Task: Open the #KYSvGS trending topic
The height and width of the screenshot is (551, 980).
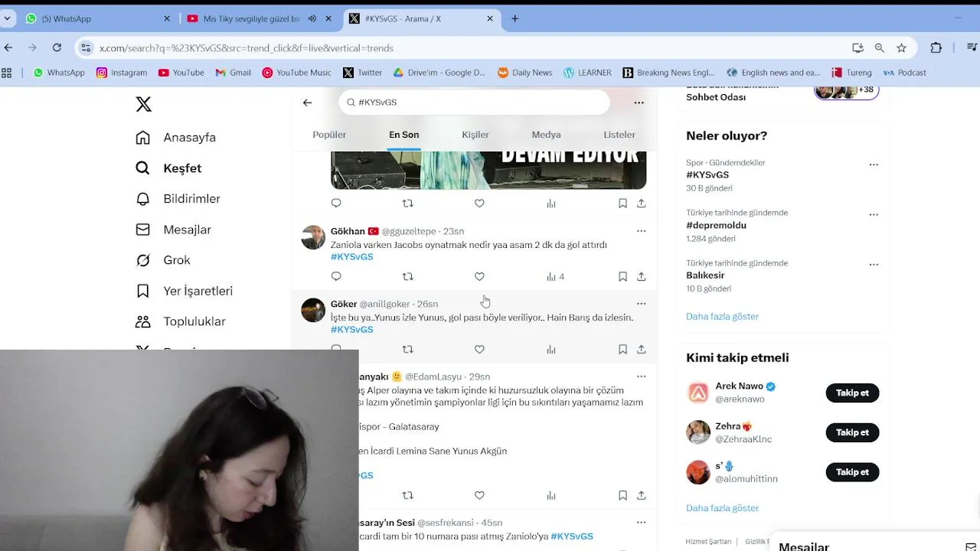Action: (x=707, y=174)
